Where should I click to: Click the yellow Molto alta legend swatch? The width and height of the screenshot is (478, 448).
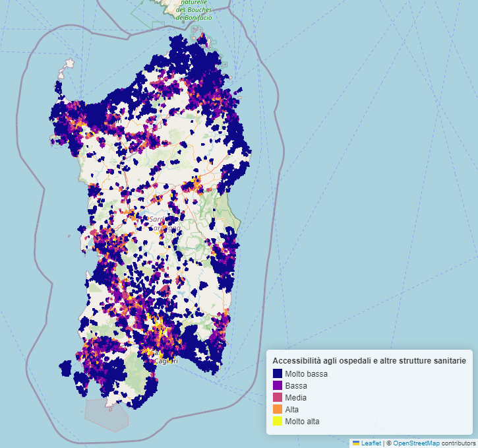[x=277, y=422]
